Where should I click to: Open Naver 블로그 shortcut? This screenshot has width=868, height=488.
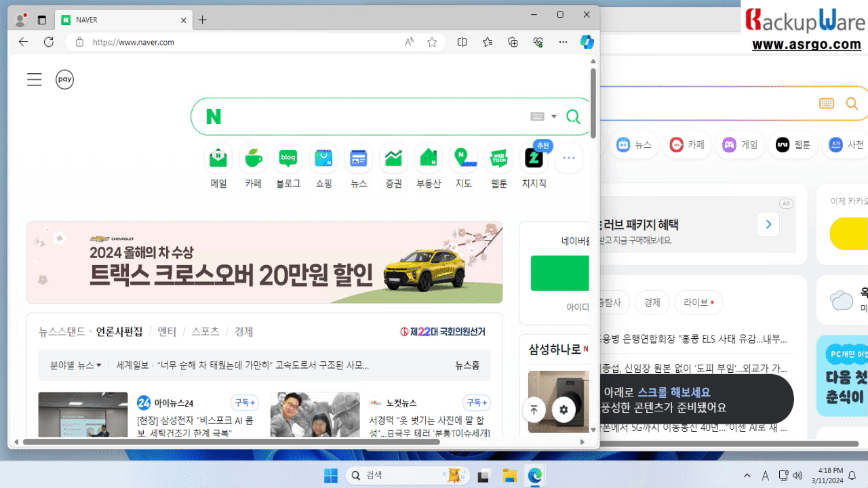(288, 166)
